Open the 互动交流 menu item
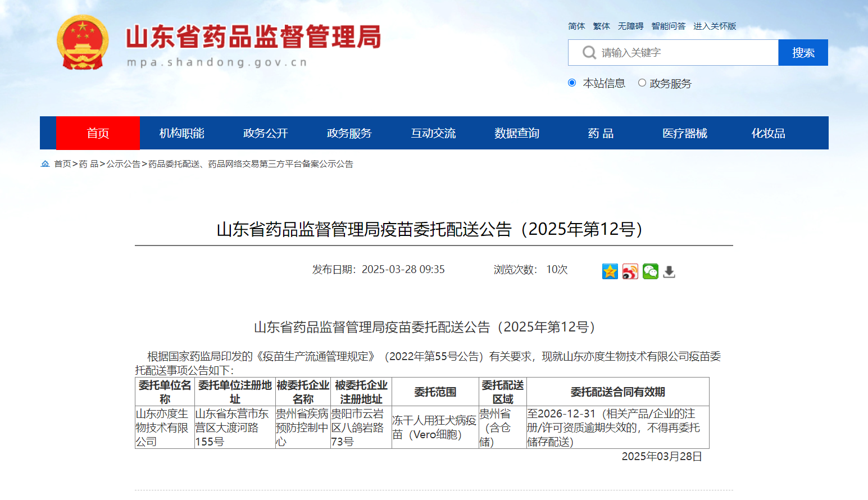 pos(433,133)
